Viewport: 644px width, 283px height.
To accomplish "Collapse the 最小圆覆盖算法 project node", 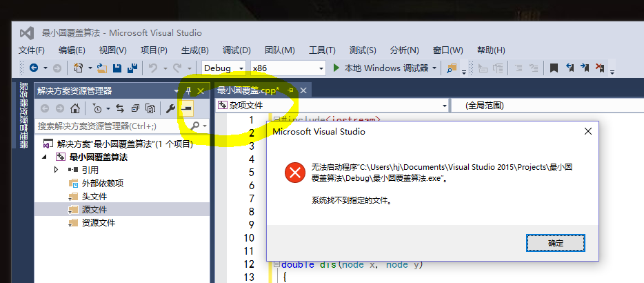I will (x=44, y=157).
